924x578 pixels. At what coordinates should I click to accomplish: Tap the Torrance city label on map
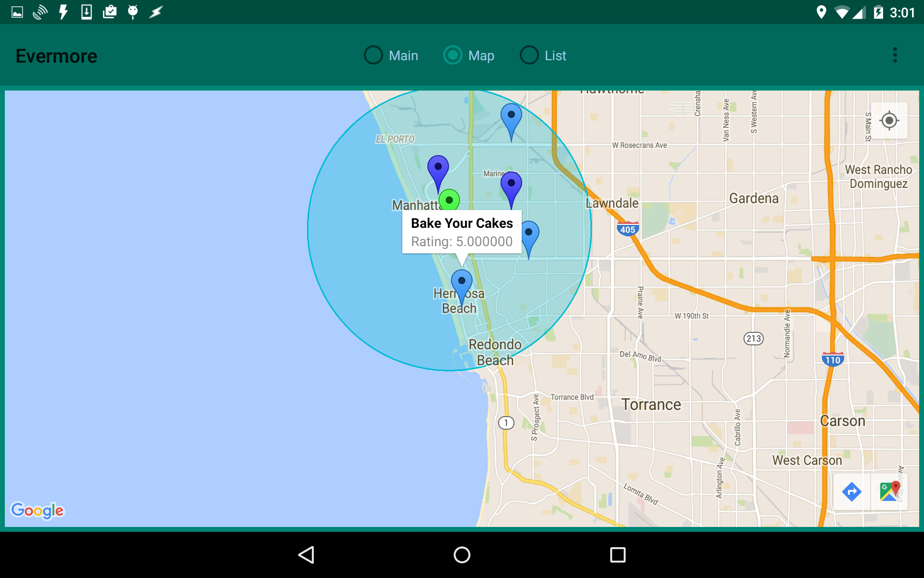651,405
